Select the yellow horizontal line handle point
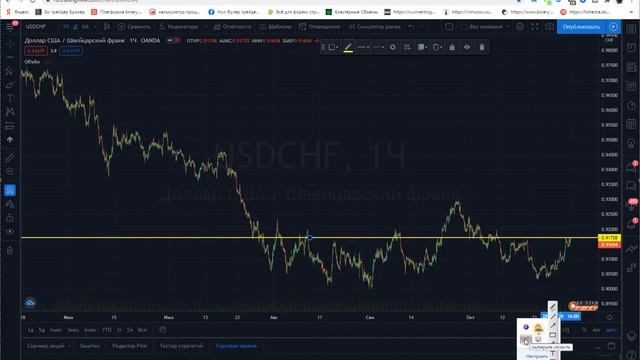 pyautogui.click(x=309, y=238)
